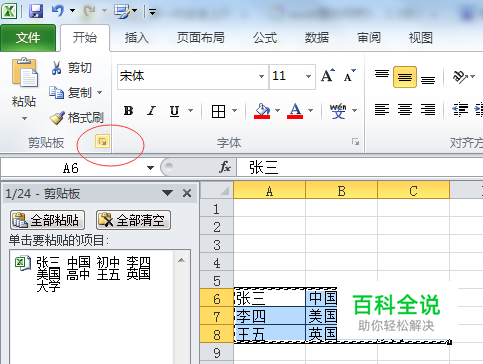Expand the 粘贴 paste options arrow
The width and height of the screenshot is (483, 364).
[x=24, y=118]
